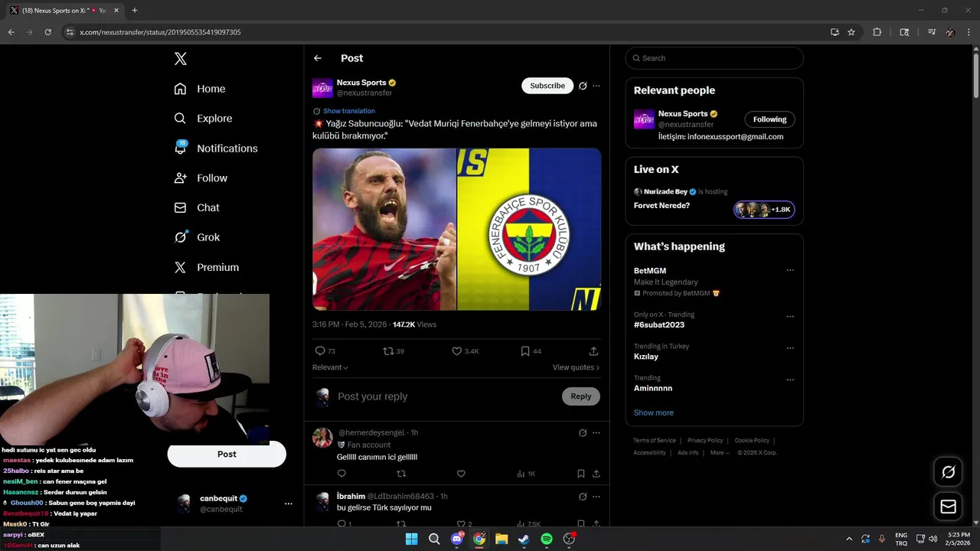Image resolution: width=980 pixels, height=551 pixels.
Task: Open the Explore page
Action: point(203,119)
